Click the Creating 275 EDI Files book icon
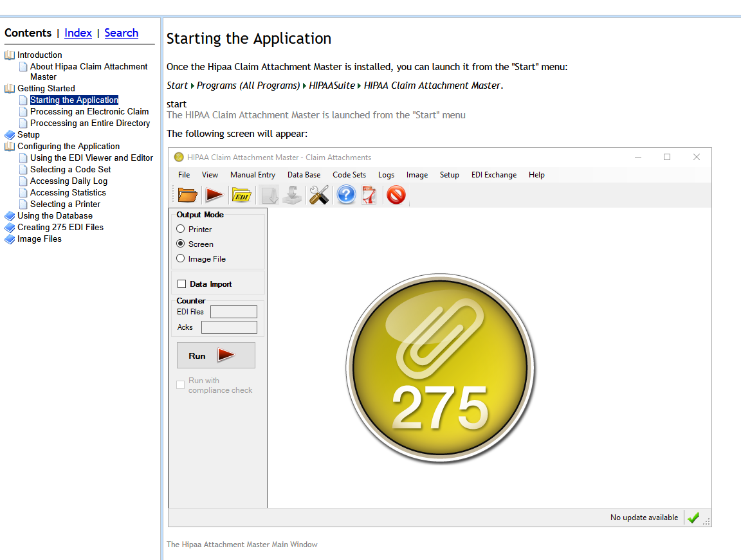 (x=10, y=228)
